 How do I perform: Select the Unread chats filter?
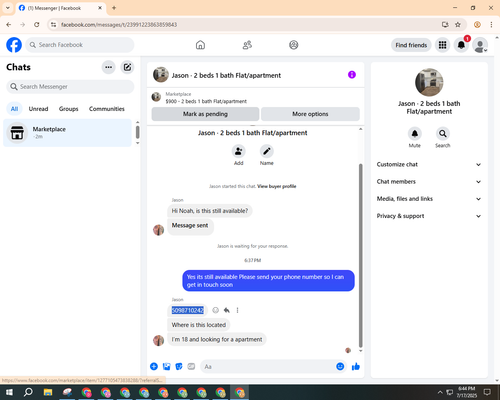38,109
